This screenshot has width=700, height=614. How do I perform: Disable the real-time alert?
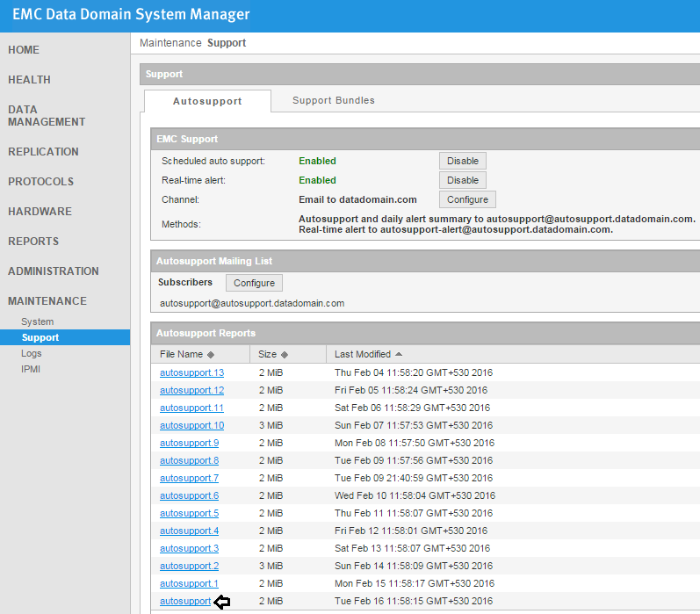(x=462, y=180)
